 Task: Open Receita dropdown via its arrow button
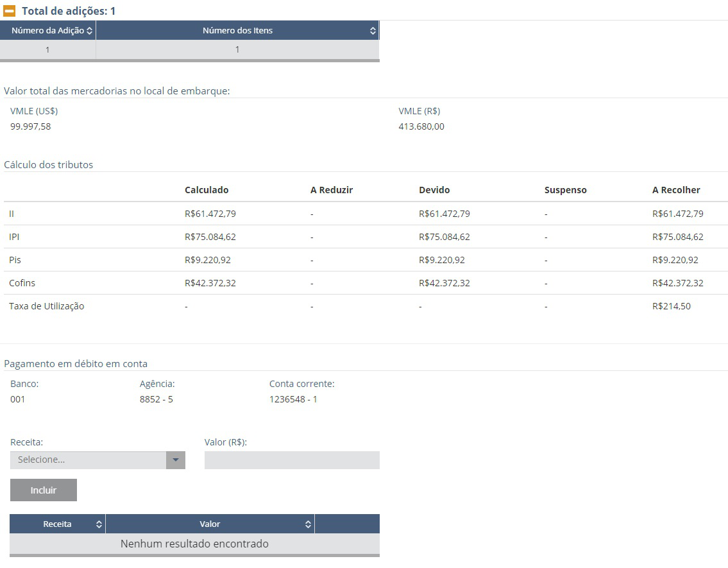pos(176,460)
